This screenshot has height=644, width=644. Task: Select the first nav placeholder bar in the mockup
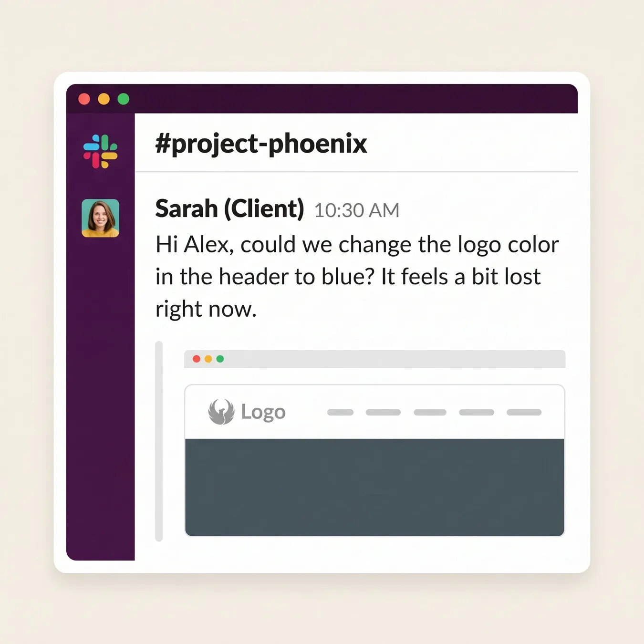coord(340,412)
